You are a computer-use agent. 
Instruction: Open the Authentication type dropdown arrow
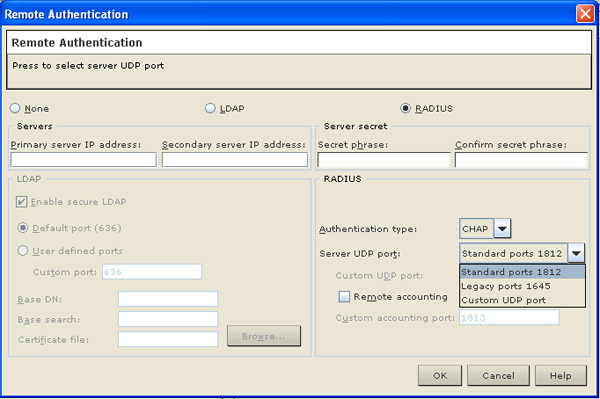click(x=502, y=229)
